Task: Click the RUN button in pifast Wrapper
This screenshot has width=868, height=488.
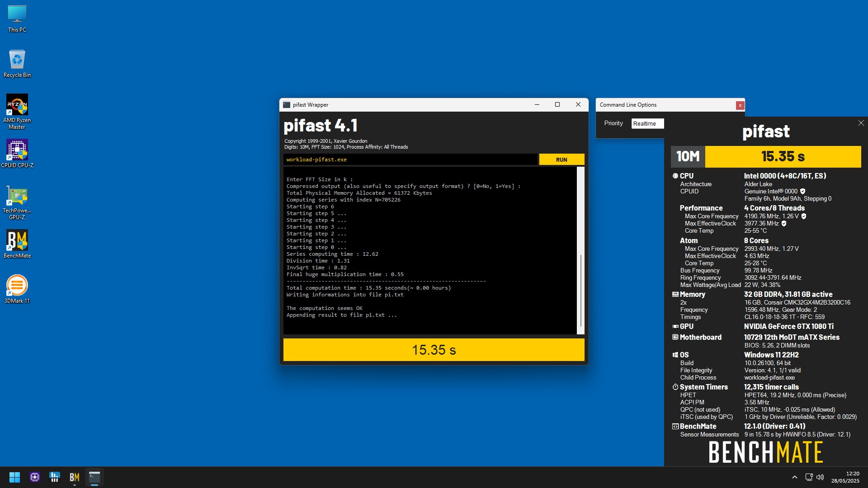Action: tap(561, 160)
